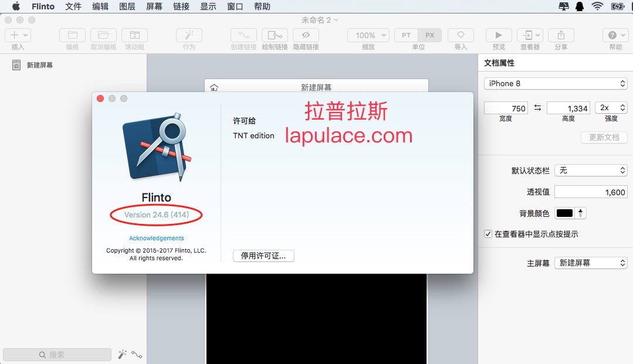Click the behavior wand icon at sidebar bottom
633x364 pixels.
[x=122, y=355]
